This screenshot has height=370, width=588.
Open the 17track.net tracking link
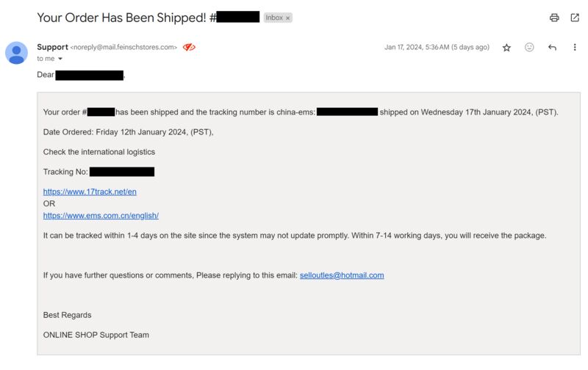[90, 192]
